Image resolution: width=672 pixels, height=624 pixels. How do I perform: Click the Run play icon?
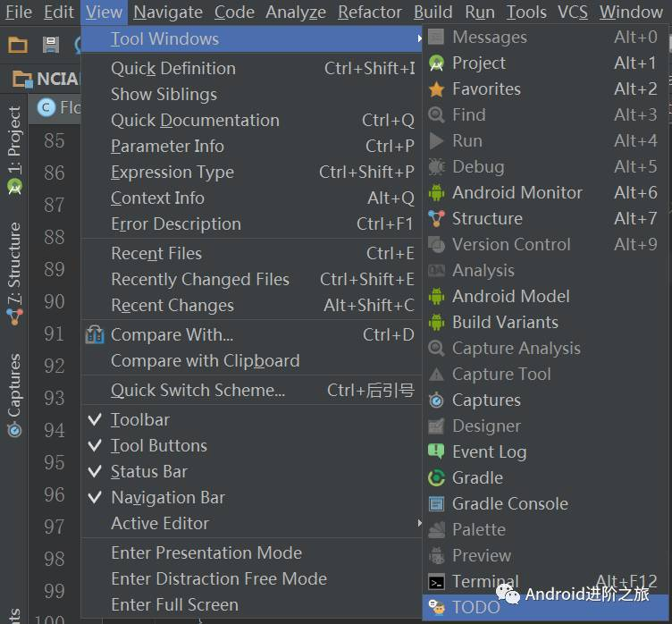coord(436,141)
